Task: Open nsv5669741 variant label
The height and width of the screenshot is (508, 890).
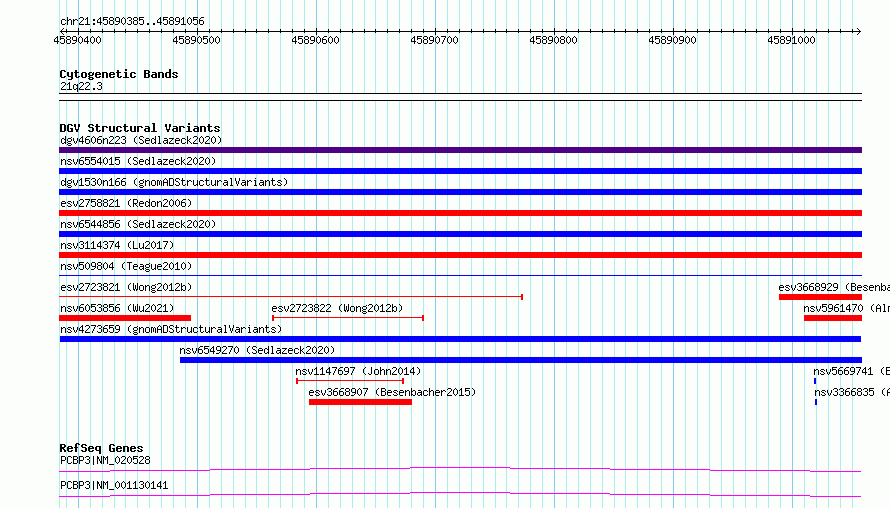Action: 851,371
